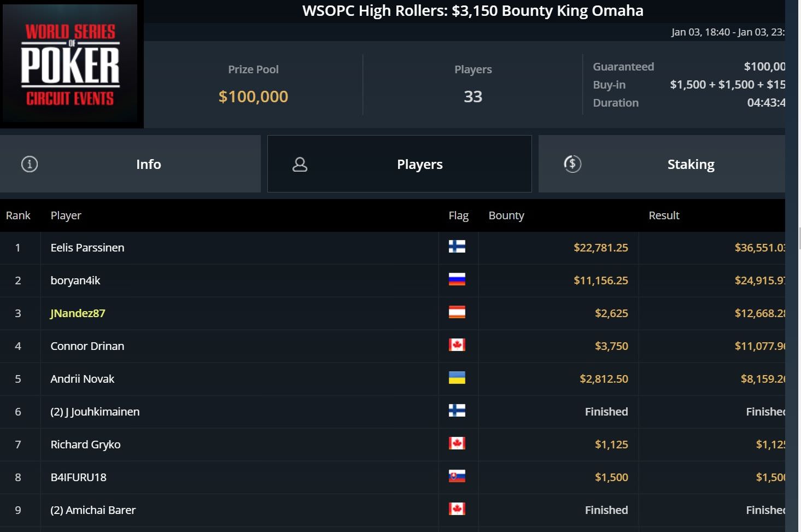801x532 pixels.
Task: Open player JNandez87's highlighted name
Action: (x=78, y=313)
